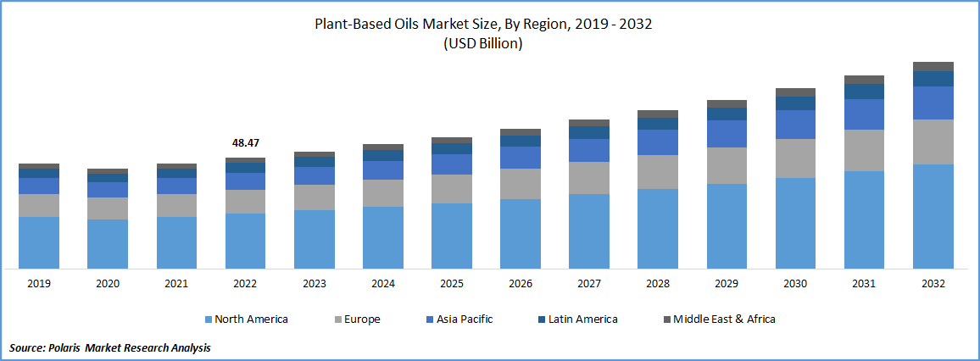Viewport: 980px width, 361px height.
Task: Click the 2029 axis label
Action: [x=727, y=284]
